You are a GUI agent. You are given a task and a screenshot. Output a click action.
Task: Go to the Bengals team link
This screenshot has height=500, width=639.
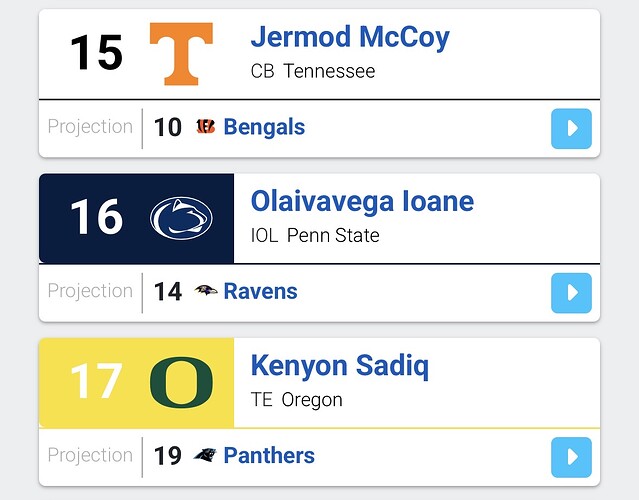(264, 127)
